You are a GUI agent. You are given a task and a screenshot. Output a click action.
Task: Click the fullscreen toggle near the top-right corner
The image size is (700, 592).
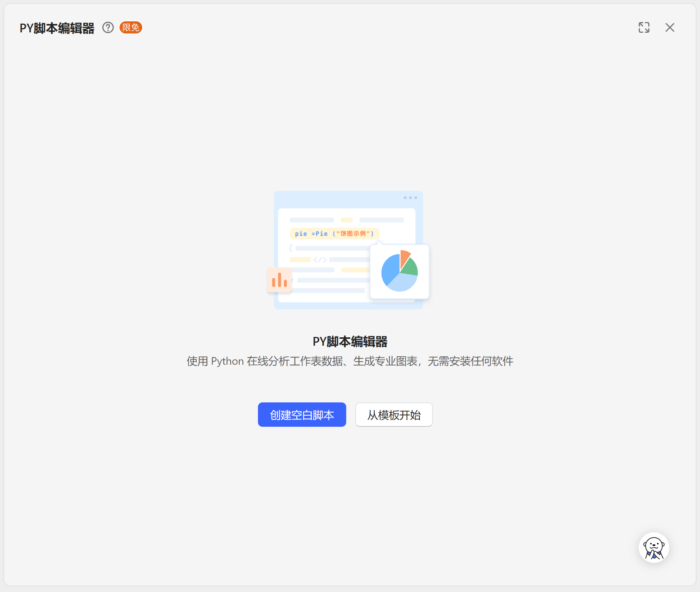click(x=644, y=27)
